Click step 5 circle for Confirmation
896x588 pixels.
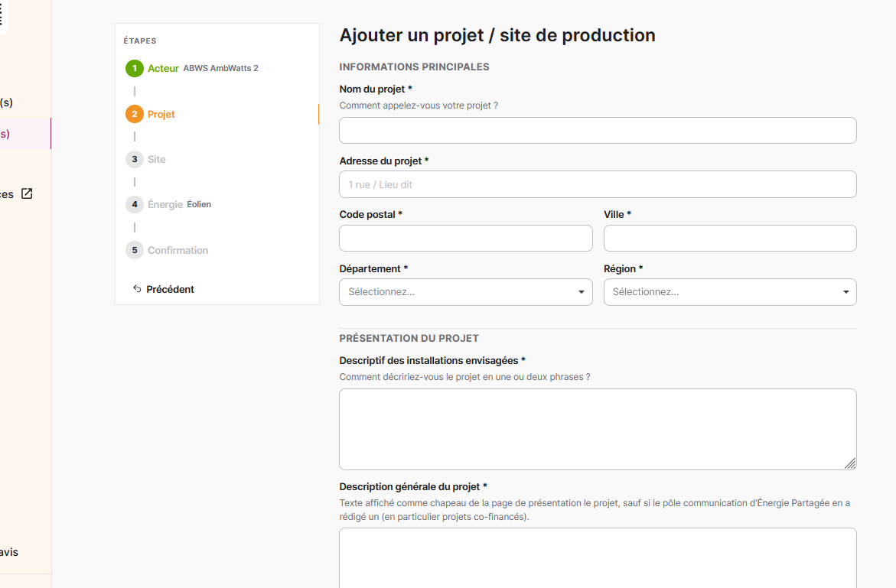[135, 250]
